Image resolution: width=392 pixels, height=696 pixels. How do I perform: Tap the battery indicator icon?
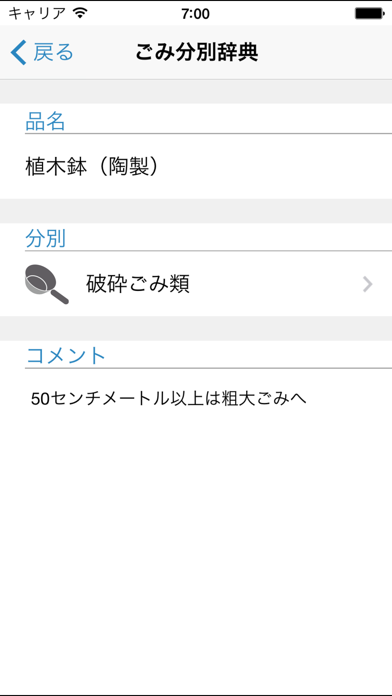point(369,14)
